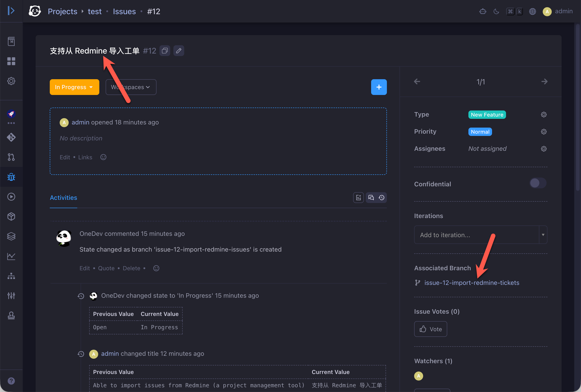Go to Issues in breadcrumb
581x392 pixels.
[124, 11]
